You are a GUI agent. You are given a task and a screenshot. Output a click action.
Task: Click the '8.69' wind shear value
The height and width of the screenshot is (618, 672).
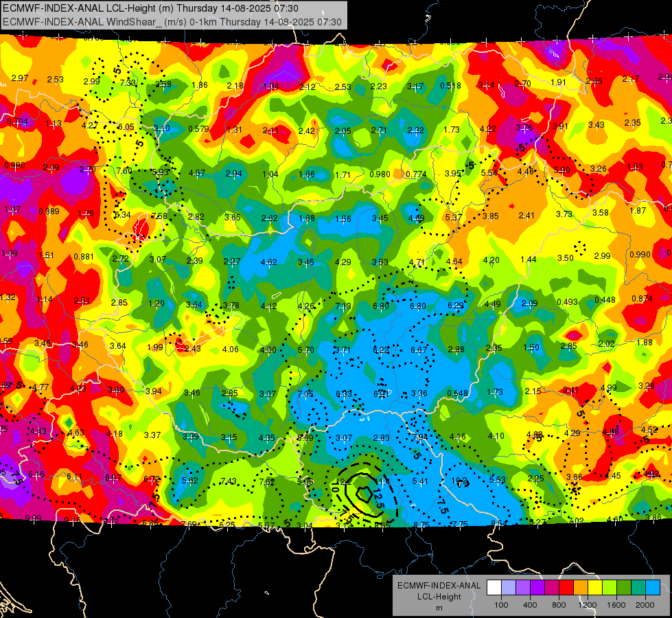pos(305,438)
